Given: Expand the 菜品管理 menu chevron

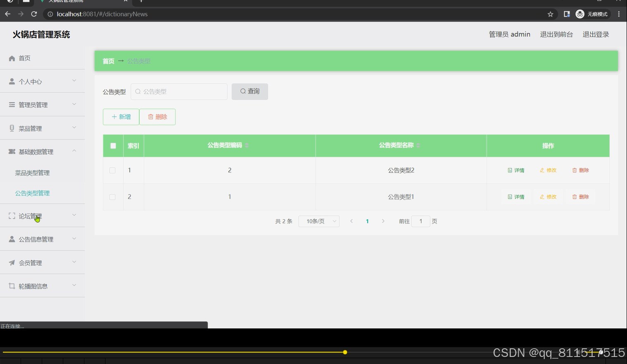Looking at the screenshot, I should (x=74, y=127).
